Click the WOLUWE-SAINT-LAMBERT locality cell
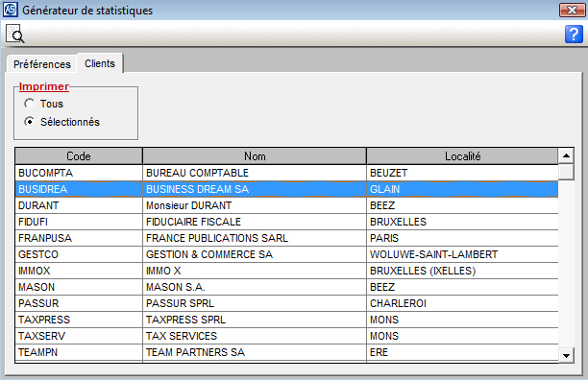The height and width of the screenshot is (380, 588). click(462, 254)
